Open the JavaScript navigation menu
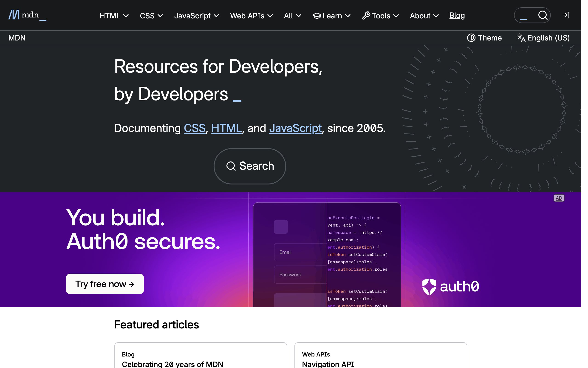Viewport: 588px width, 368px height. coord(196,16)
